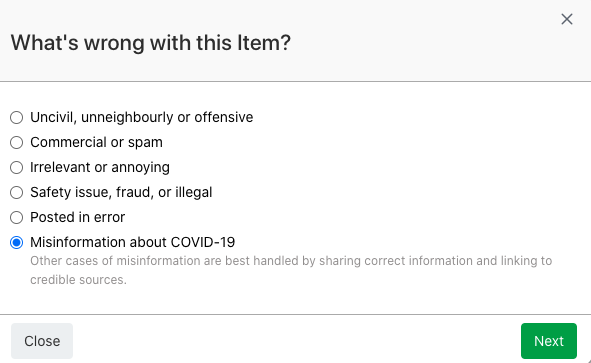This screenshot has width=591, height=363.
Task: Click the 'credible sources.' helper text line
Action: pos(78,280)
